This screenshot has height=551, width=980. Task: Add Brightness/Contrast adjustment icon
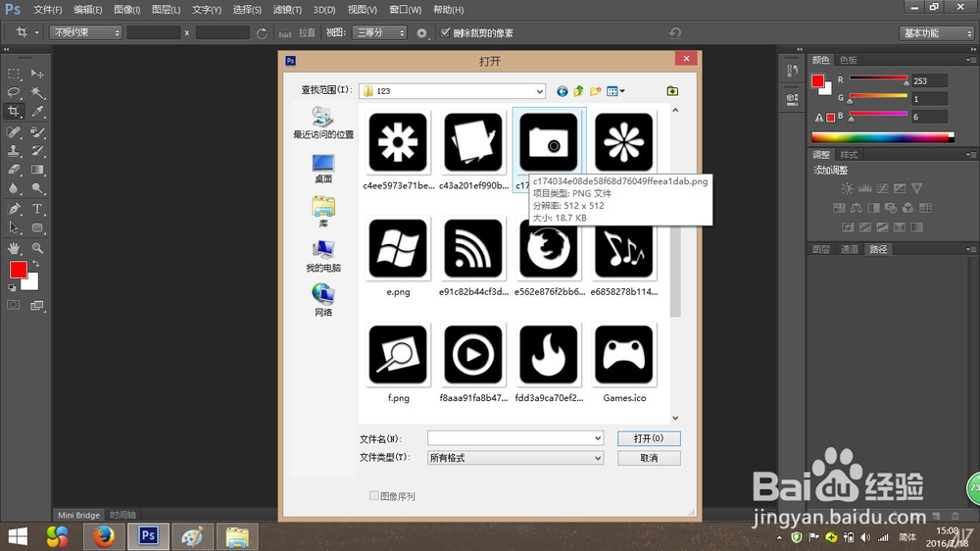[847, 188]
